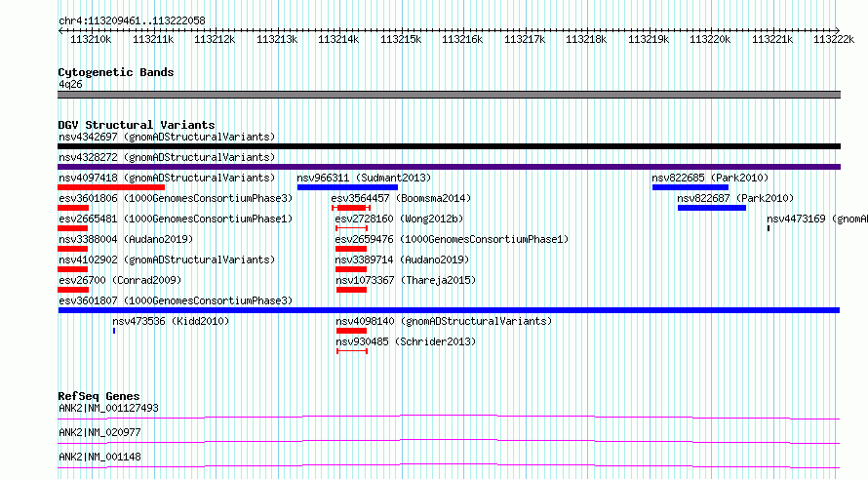The height and width of the screenshot is (479, 868).
Task: Select the nsv4473169 variant label
Action: (817, 219)
